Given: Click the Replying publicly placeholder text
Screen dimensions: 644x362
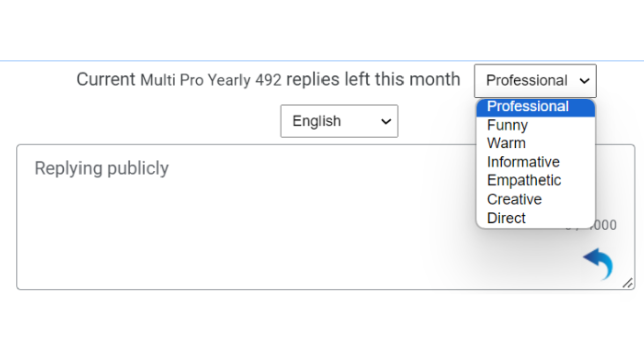Looking at the screenshot, I should pyautogui.click(x=101, y=168).
